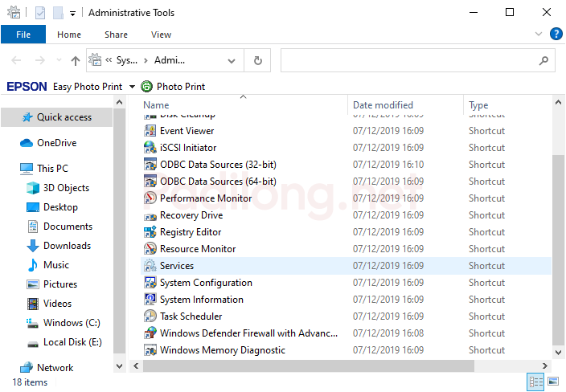Select the iSCSI Initiator icon
Viewport: 566px width, 392px height.
pyautogui.click(x=150, y=148)
